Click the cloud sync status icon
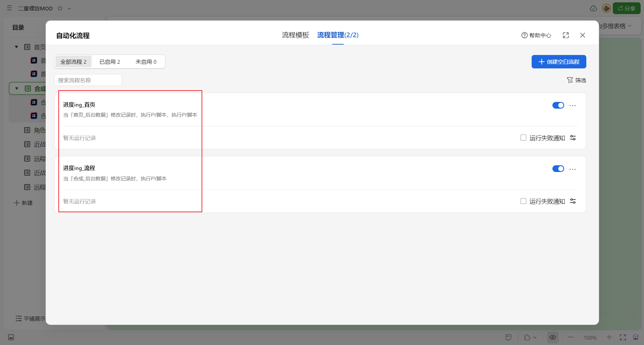The width and height of the screenshot is (644, 345). click(593, 8)
